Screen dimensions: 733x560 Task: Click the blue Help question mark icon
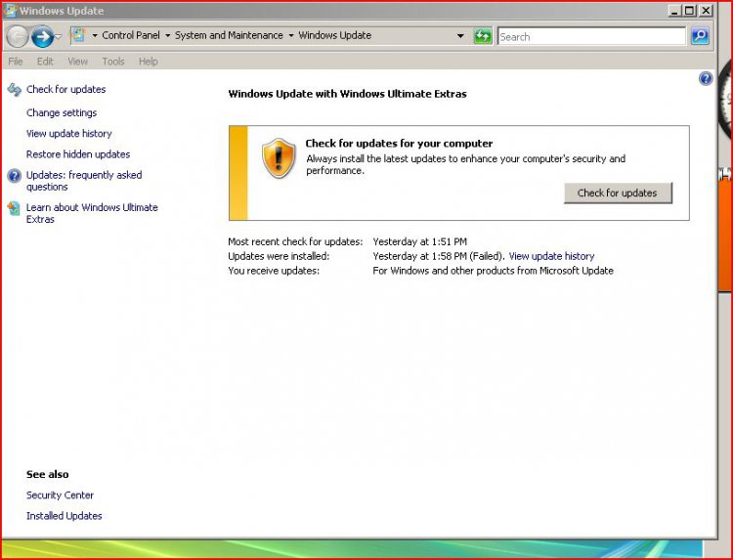706,78
